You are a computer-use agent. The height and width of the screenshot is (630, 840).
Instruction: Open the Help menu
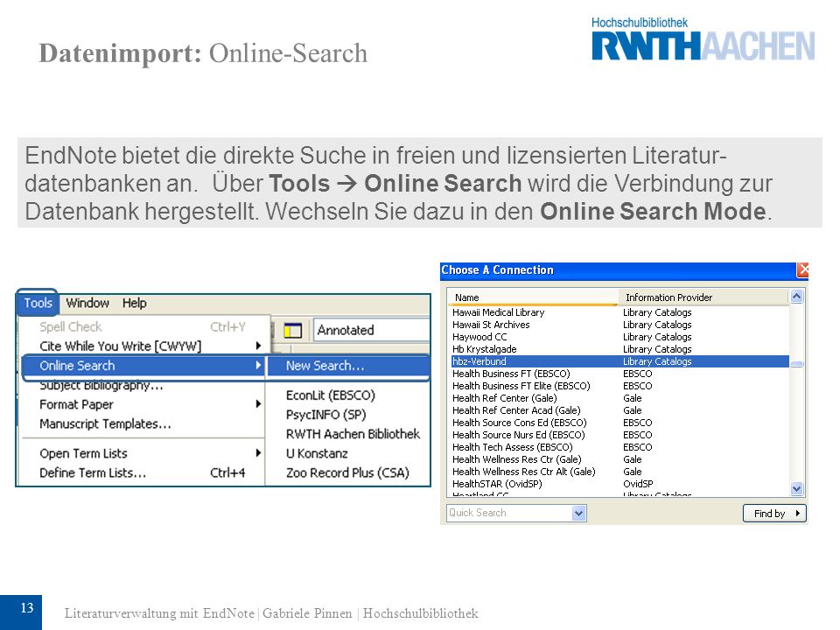pyautogui.click(x=134, y=304)
